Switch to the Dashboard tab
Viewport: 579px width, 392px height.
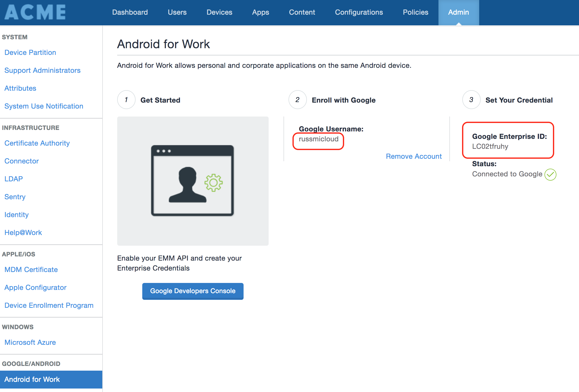tap(130, 12)
